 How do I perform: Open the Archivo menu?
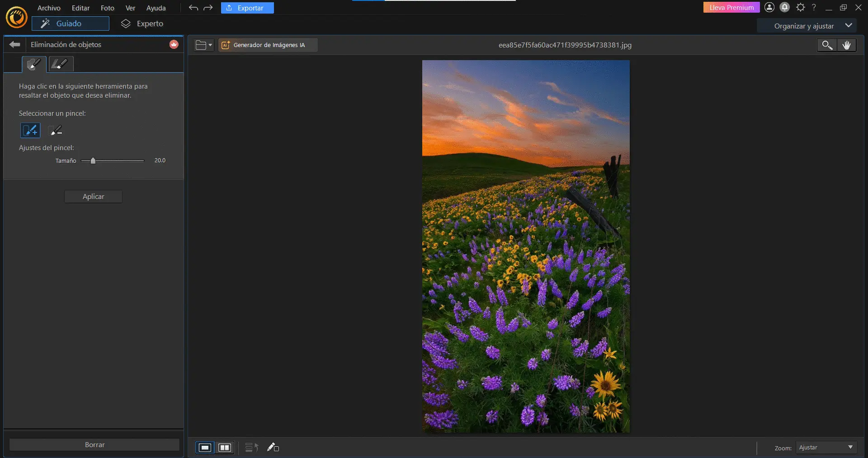[x=49, y=8]
